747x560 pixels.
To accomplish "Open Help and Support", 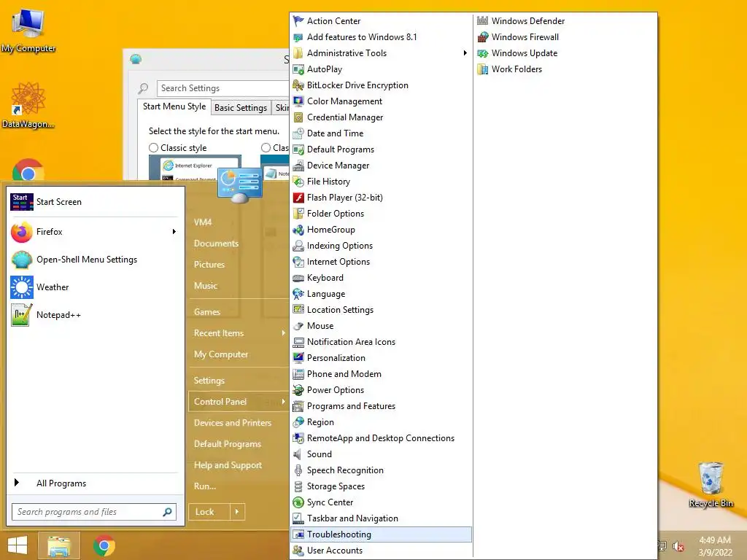I will point(228,465).
